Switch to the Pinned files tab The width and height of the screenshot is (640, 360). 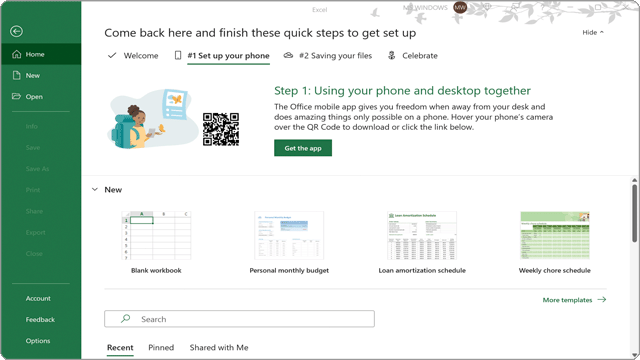(x=161, y=348)
